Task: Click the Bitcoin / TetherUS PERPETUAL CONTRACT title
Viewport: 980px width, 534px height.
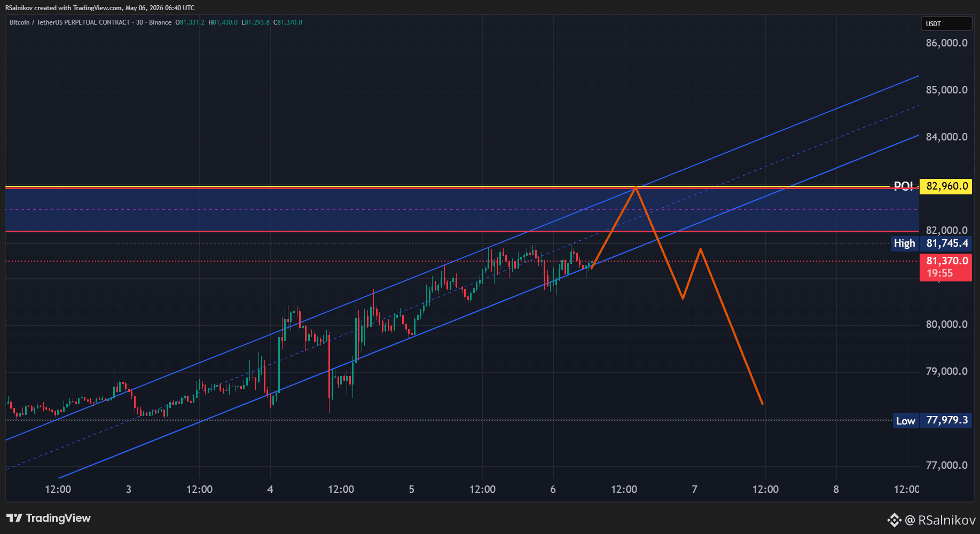Action: pos(69,22)
